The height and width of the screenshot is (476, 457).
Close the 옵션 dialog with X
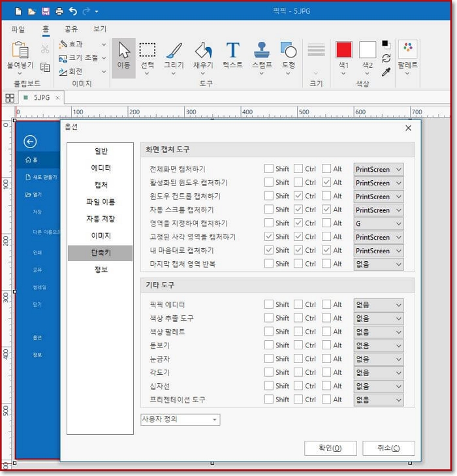pyautogui.click(x=408, y=128)
